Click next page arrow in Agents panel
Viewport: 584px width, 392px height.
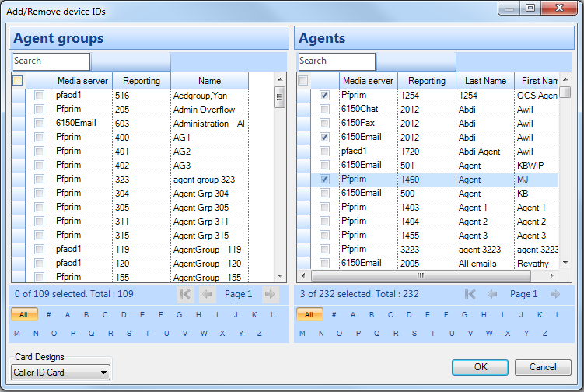[554, 294]
